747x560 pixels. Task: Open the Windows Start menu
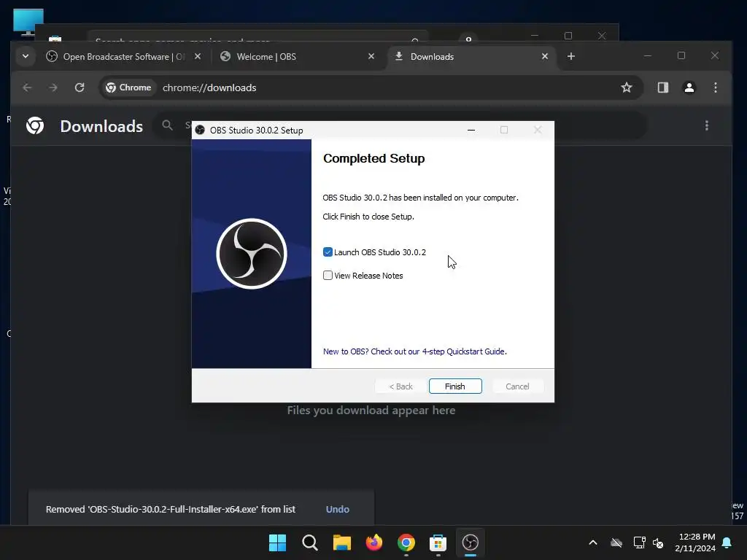tap(277, 542)
